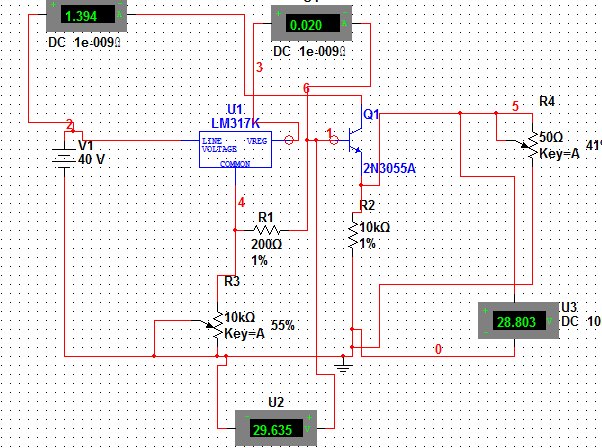Select the net label 5 near R4
This screenshot has height=448, width=602.
pos(515,106)
